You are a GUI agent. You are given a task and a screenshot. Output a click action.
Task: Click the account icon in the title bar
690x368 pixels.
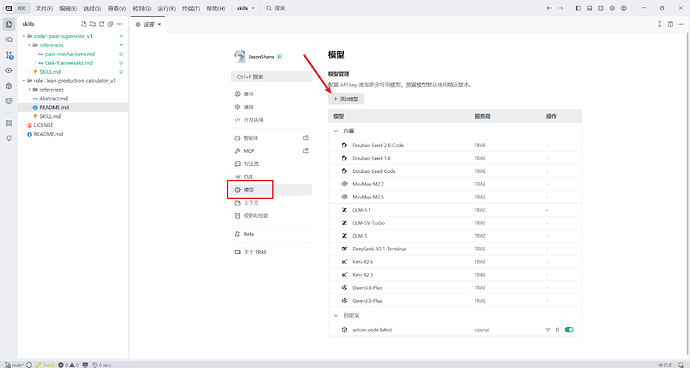coord(624,8)
